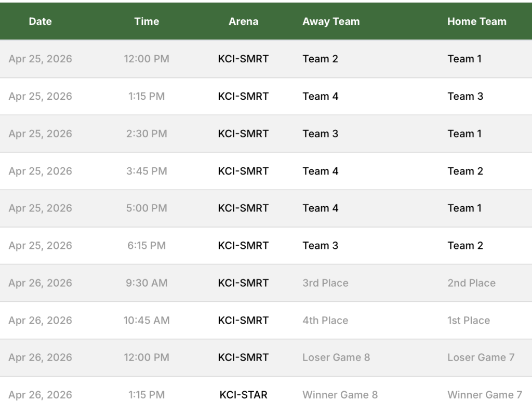Select the Winner Game 7 entry
Screen dimensions: 532x413
click(x=484, y=395)
